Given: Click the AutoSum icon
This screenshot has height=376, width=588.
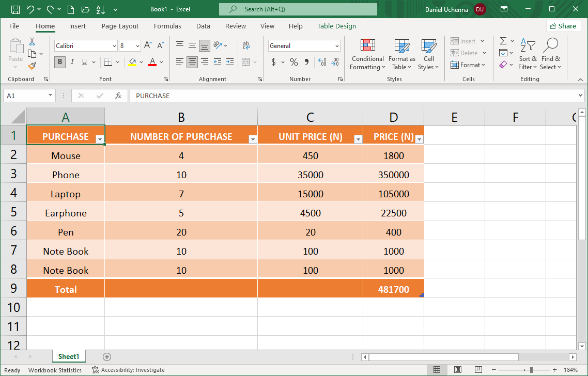Looking at the screenshot, I should click(x=503, y=41).
